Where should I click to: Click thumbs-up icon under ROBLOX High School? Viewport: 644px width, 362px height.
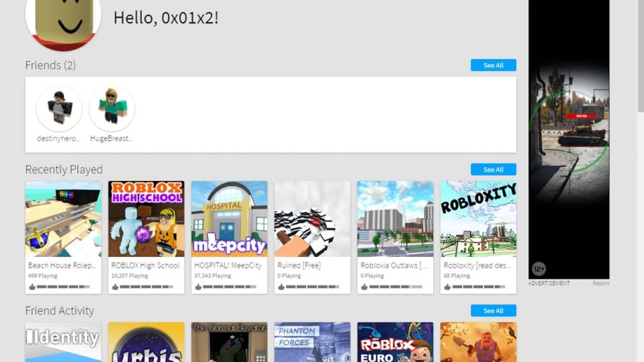115,287
